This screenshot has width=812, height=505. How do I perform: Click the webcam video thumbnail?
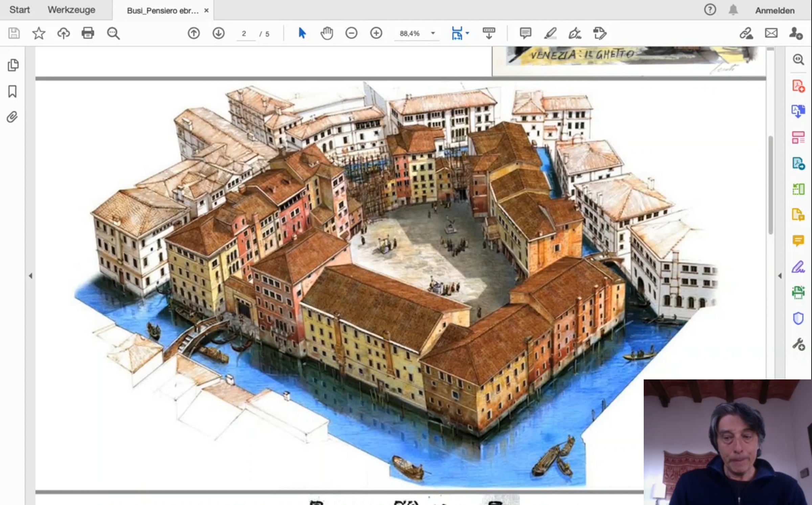(x=728, y=442)
